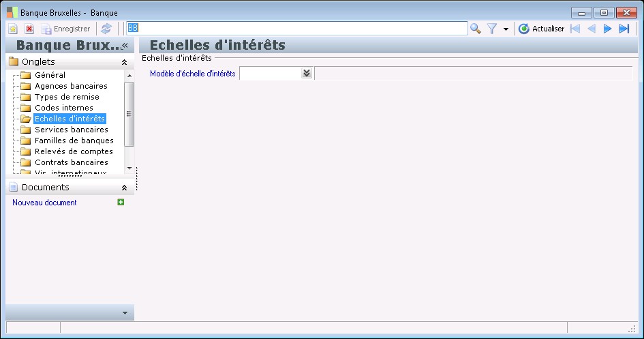Click the Documents header page icon

[14, 188]
